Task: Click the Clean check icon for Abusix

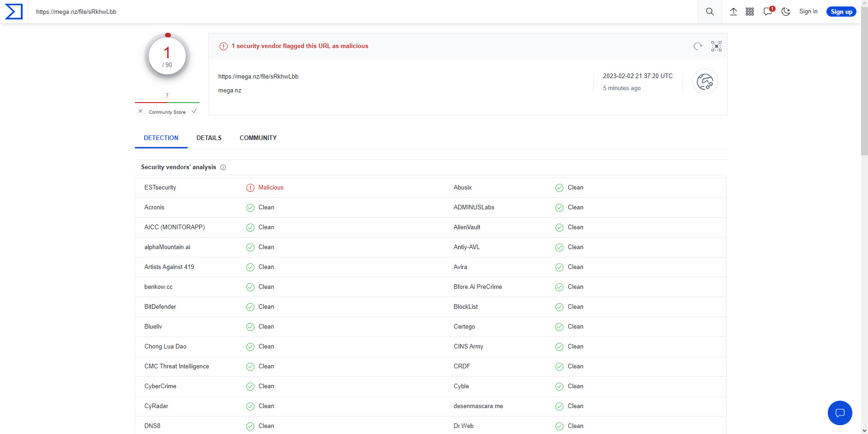Action: coord(559,188)
